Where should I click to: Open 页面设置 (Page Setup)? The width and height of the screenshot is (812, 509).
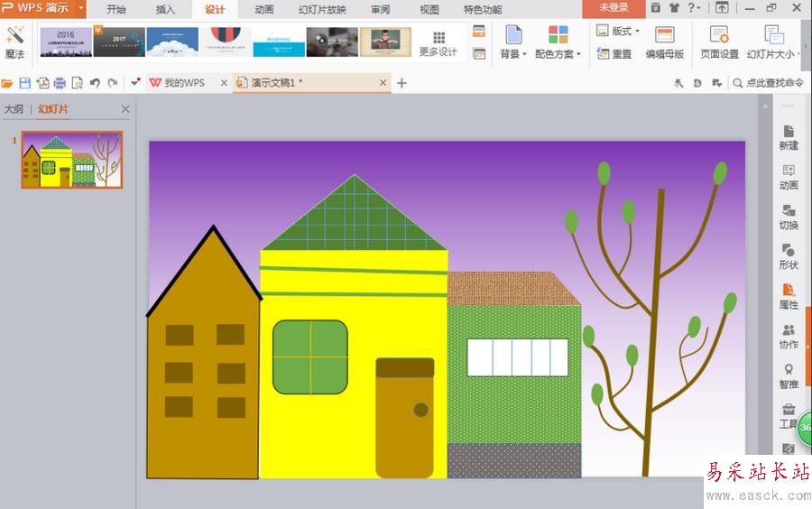point(719,42)
